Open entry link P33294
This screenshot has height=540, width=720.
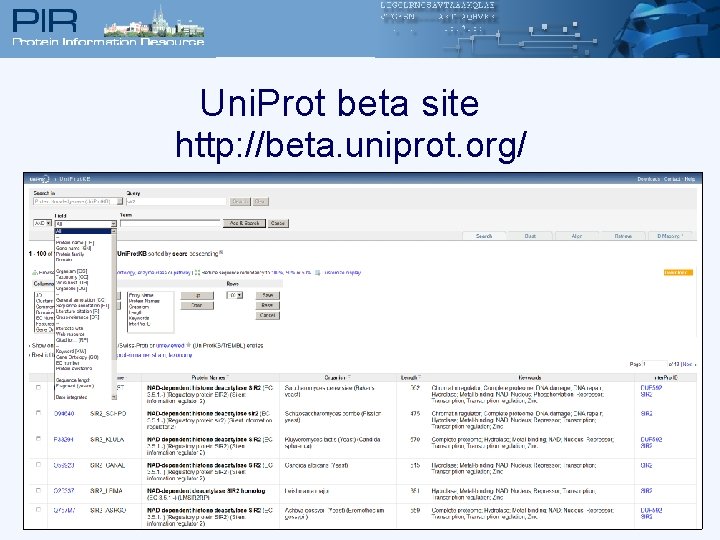pyautogui.click(x=63, y=439)
